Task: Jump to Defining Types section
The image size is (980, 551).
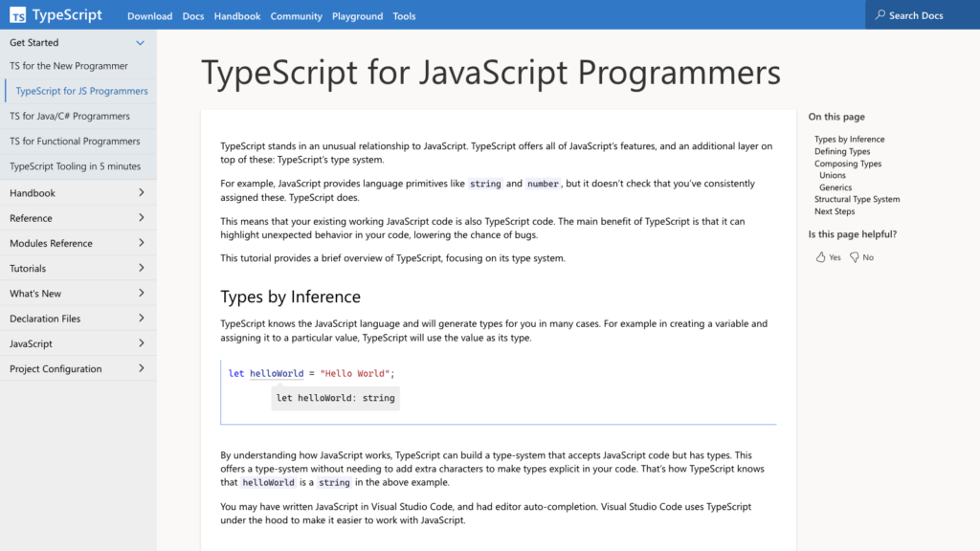Action: coord(842,151)
